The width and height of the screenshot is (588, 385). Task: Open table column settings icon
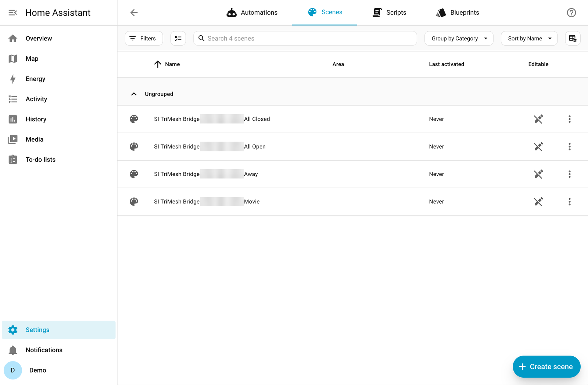pos(573,38)
